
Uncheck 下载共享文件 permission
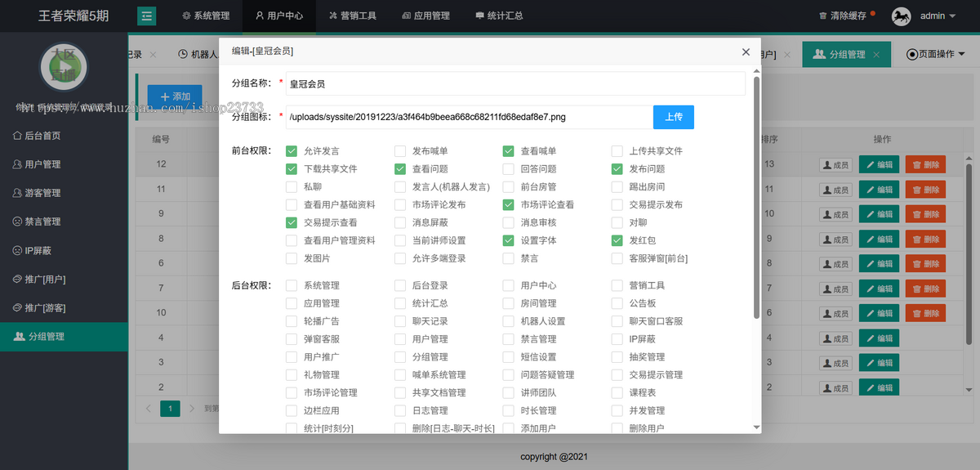click(x=292, y=169)
